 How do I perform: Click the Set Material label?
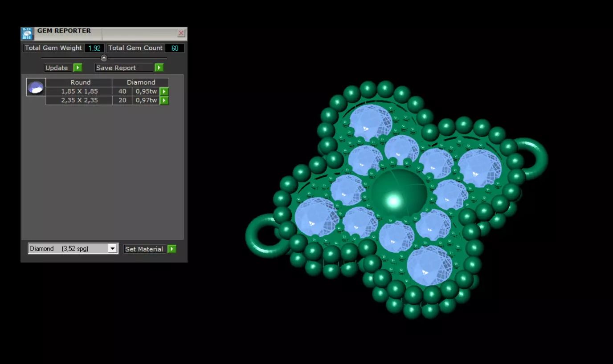coord(144,249)
